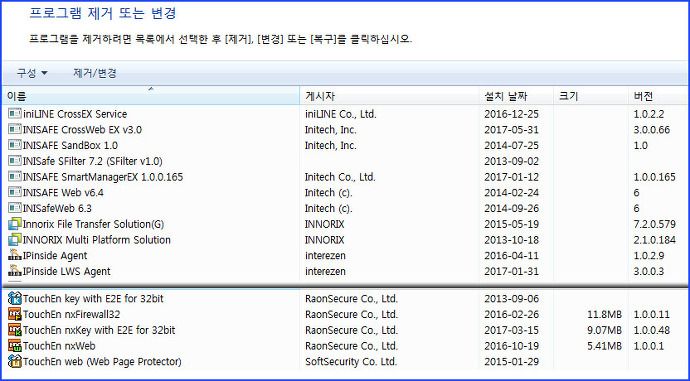690x381 pixels.
Task: Select INISafe SFilter 7.2 (SFilter v1.0)
Action: pos(93,161)
